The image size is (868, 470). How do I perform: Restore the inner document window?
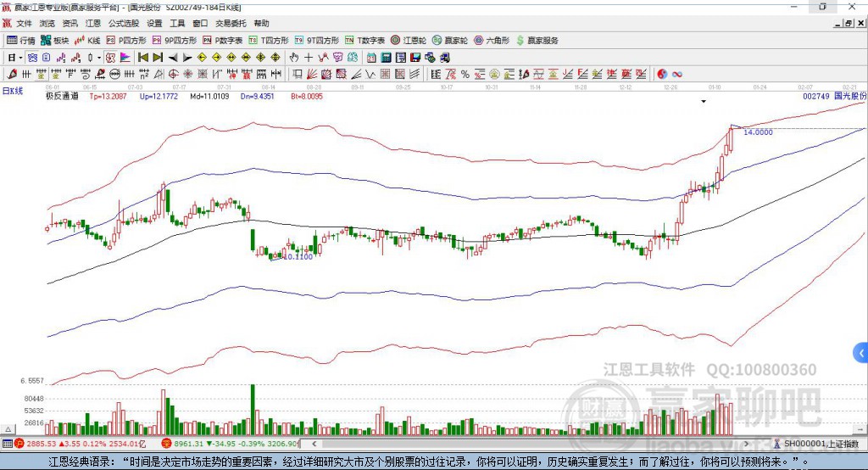coord(849,23)
